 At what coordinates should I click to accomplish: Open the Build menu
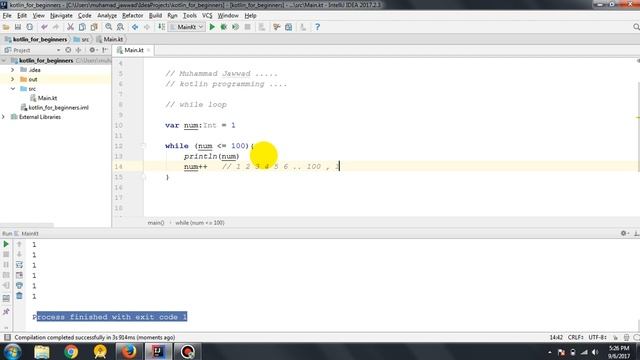pyautogui.click(x=155, y=16)
